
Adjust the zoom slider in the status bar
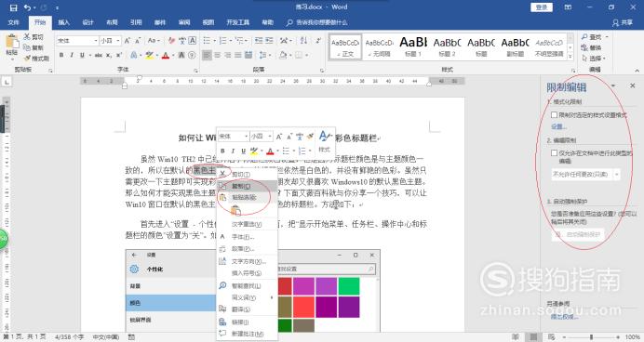click(x=592, y=337)
